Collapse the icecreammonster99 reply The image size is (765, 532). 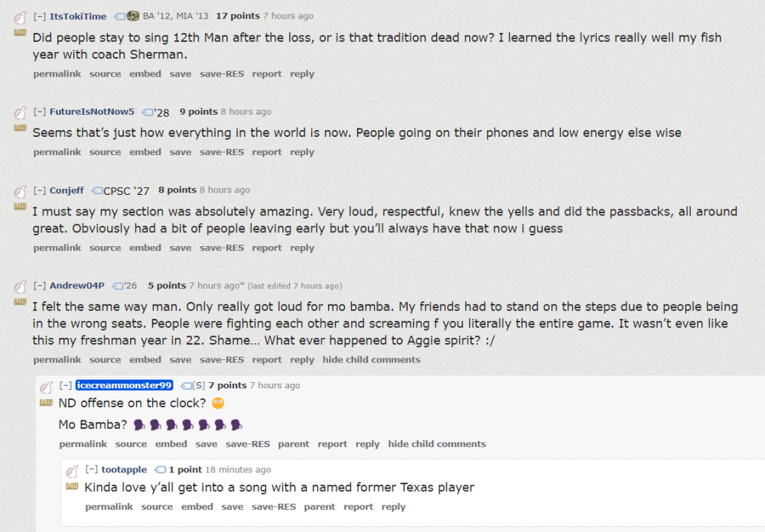pyautogui.click(x=66, y=385)
